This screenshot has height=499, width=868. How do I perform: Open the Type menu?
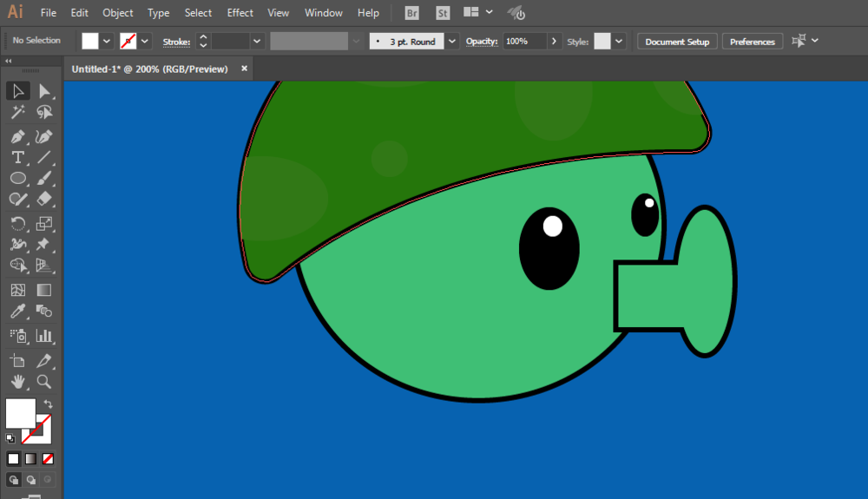[158, 13]
